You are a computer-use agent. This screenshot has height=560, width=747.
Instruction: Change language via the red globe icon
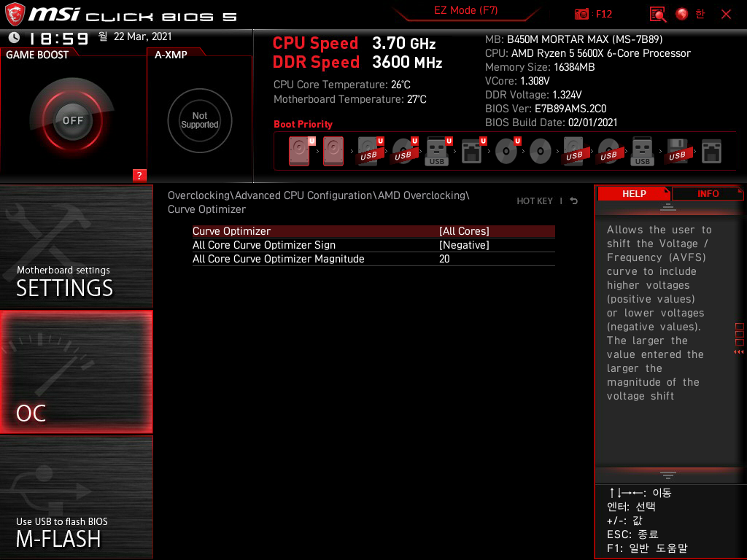pyautogui.click(x=682, y=15)
